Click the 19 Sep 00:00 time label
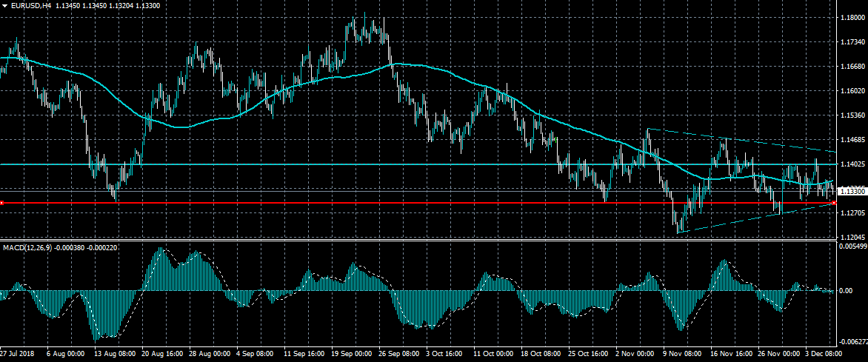Image resolution: width=868 pixels, height=362 pixels. [x=352, y=353]
